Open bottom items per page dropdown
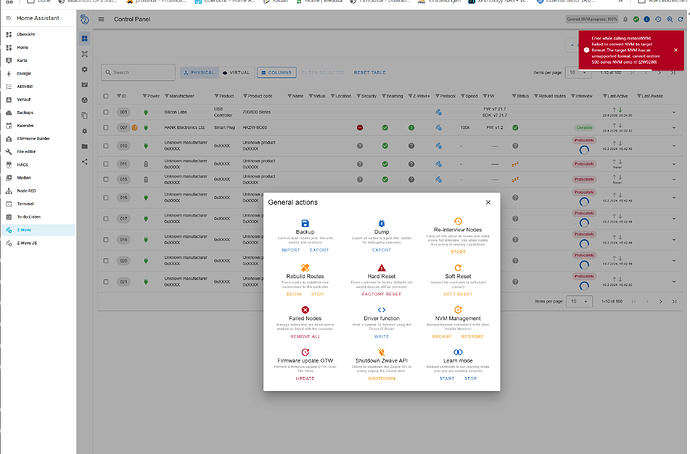This screenshot has height=454, width=690. 579,301
